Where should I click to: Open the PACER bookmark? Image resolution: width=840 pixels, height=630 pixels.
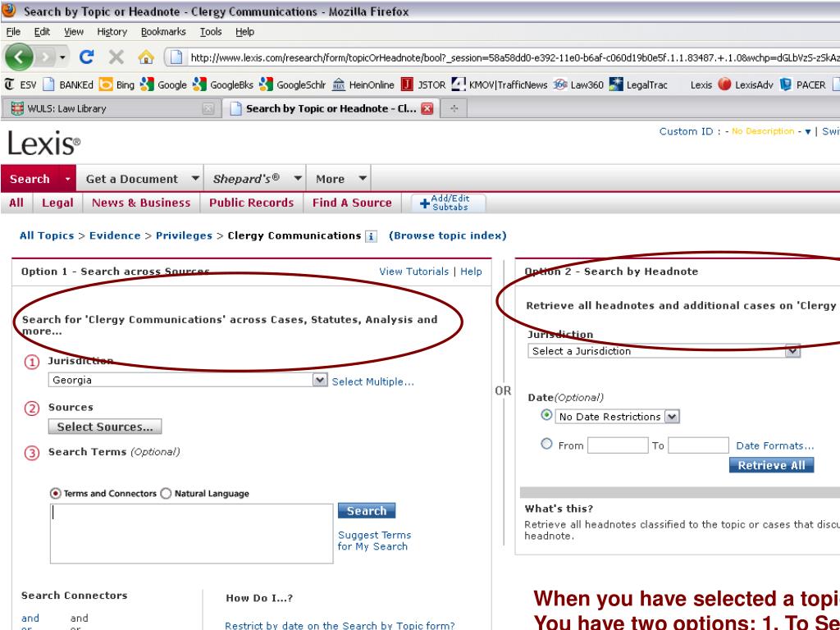(802, 84)
